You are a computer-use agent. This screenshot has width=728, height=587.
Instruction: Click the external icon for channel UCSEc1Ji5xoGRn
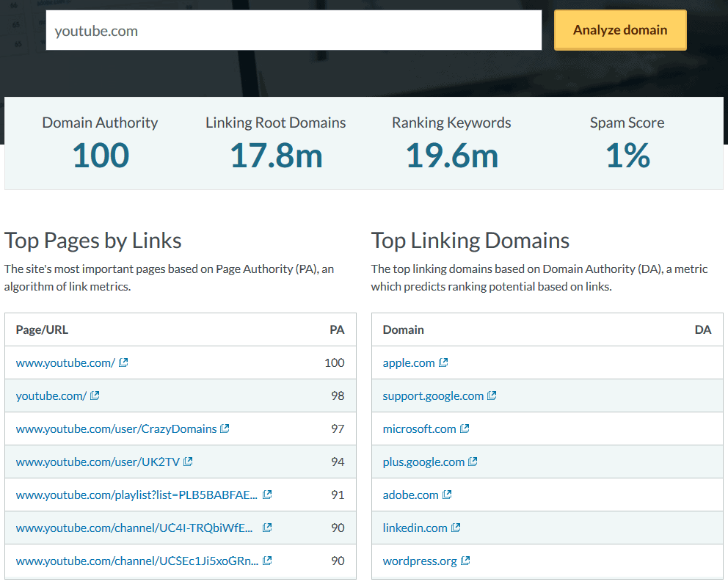click(267, 561)
